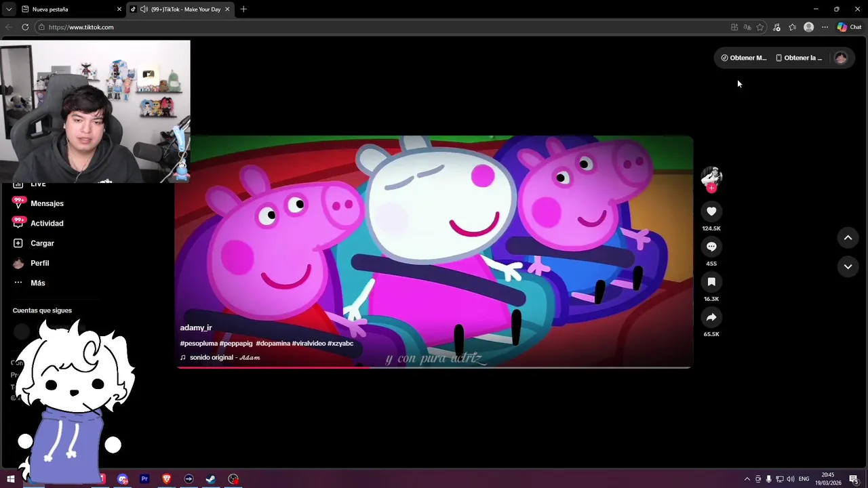Screen dimensions: 868x488
Task: Pause the Peppa Pig video
Action: click(x=434, y=251)
